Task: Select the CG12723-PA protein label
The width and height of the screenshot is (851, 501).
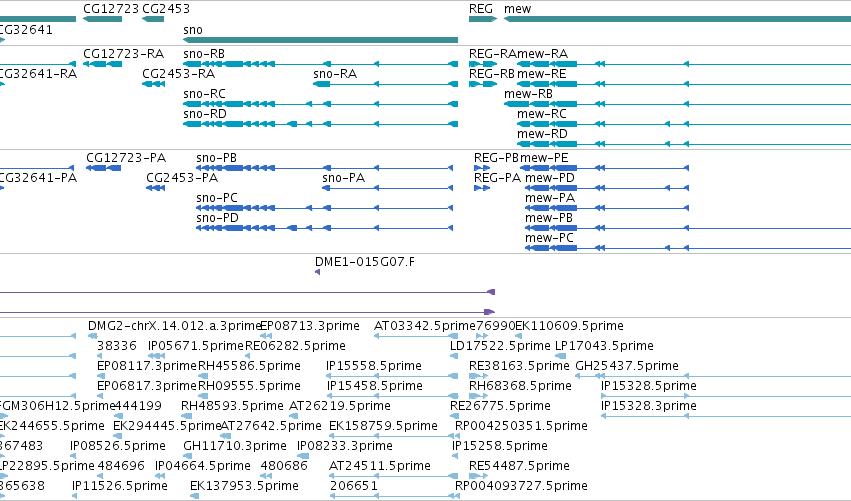Action: coord(126,158)
